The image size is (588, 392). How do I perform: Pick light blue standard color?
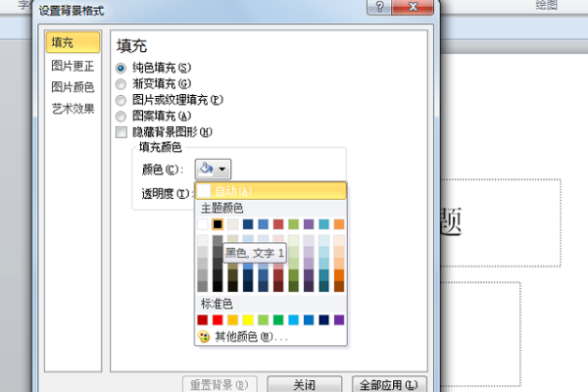pyautogui.click(x=294, y=320)
